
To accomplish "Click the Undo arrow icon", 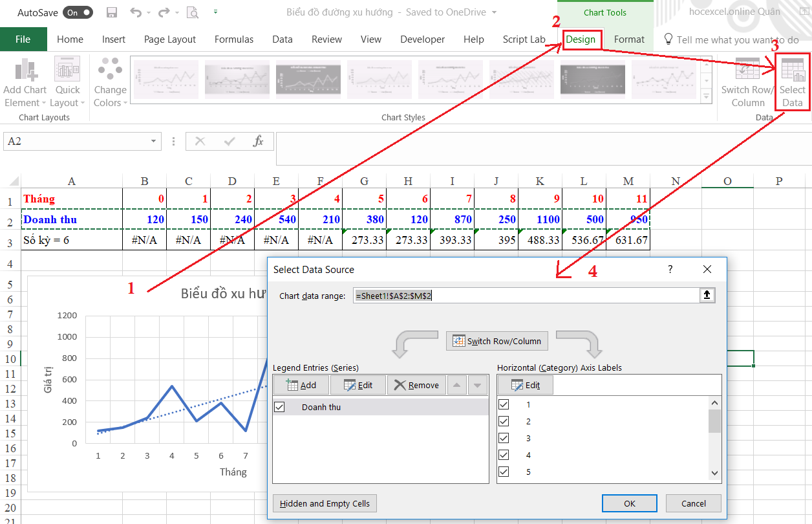I will pyautogui.click(x=135, y=12).
